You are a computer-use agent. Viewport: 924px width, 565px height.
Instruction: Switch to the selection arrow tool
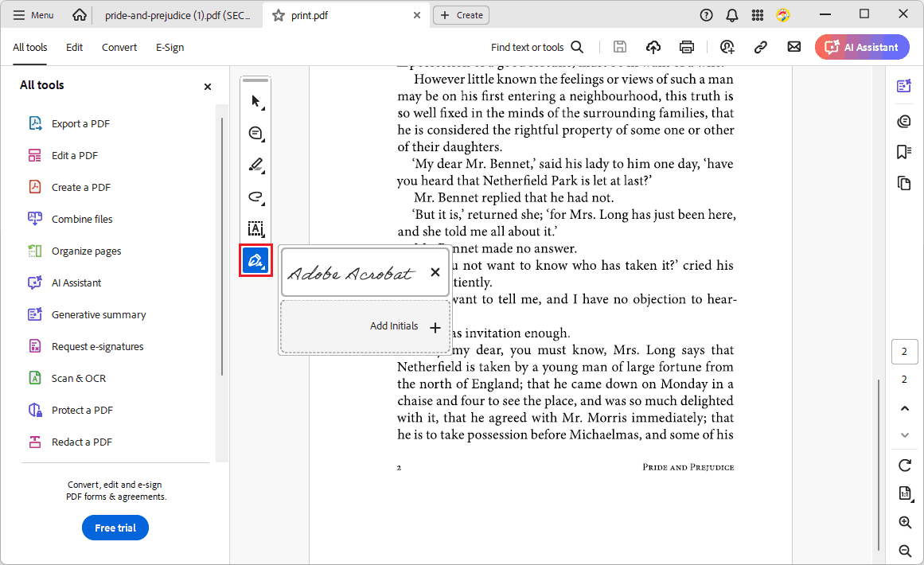tap(255, 101)
